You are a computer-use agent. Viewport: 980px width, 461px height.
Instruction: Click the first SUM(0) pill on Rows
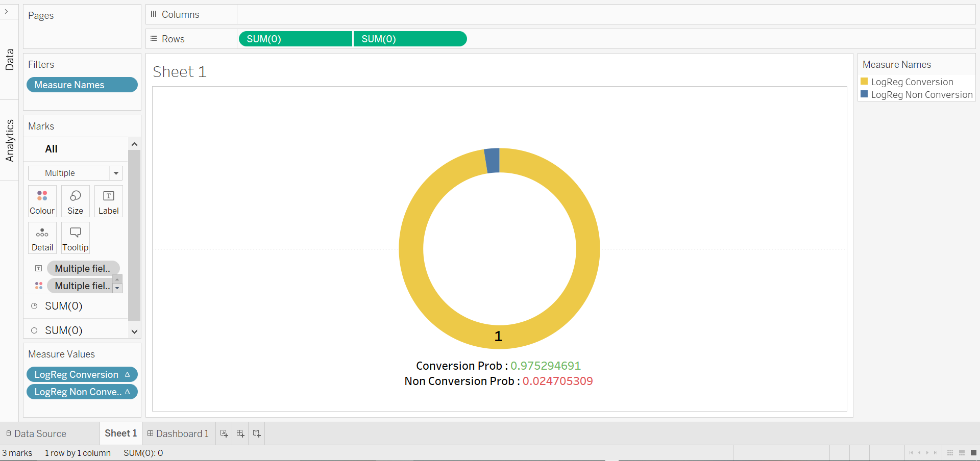point(295,38)
